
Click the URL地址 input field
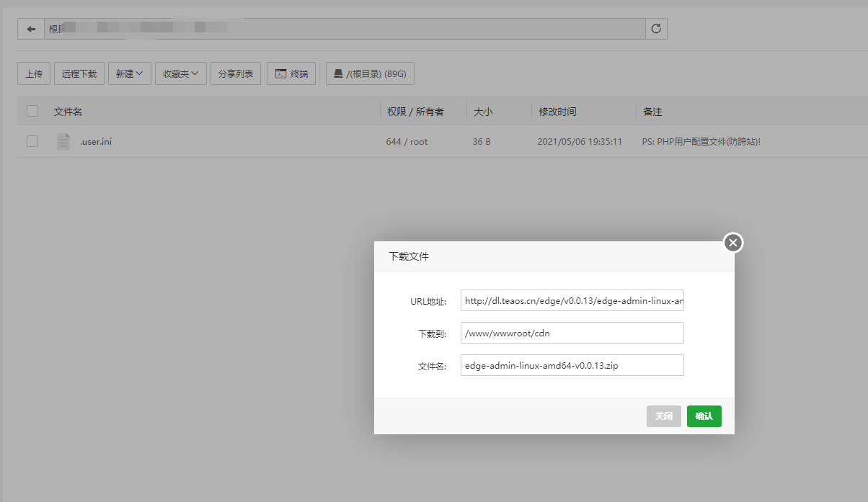point(572,301)
